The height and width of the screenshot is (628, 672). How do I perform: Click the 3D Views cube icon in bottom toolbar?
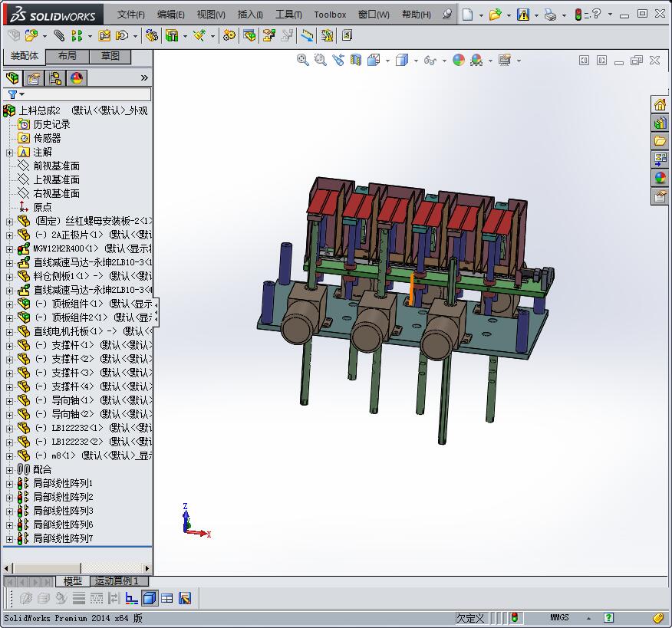click(x=149, y=598)
